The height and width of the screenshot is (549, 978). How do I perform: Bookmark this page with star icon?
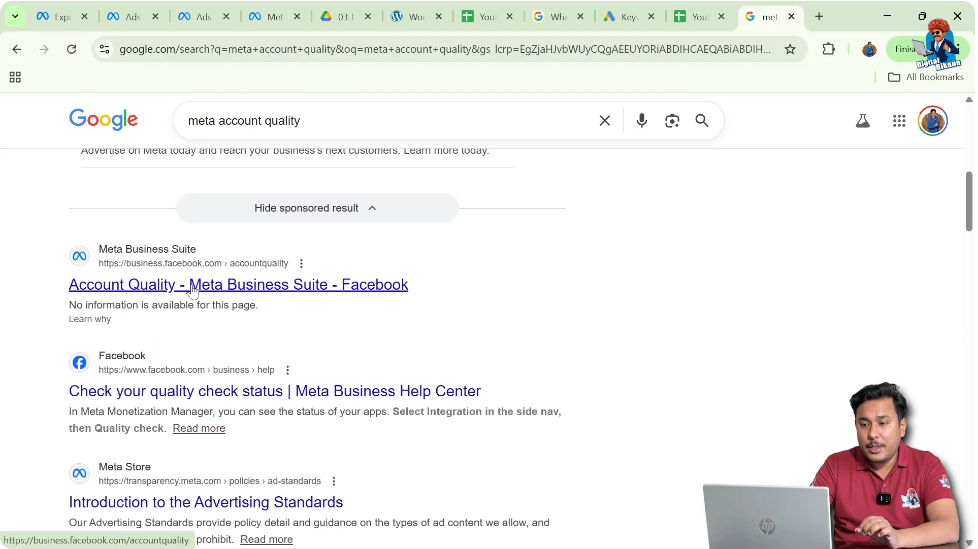click(790, 49)
